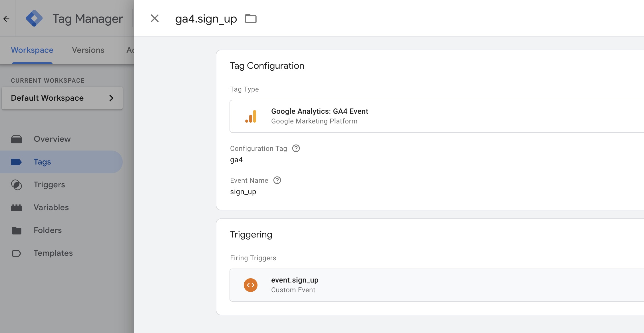Open Templates from the sidebar
Screen dimensions: 644x333
(53, 253)
